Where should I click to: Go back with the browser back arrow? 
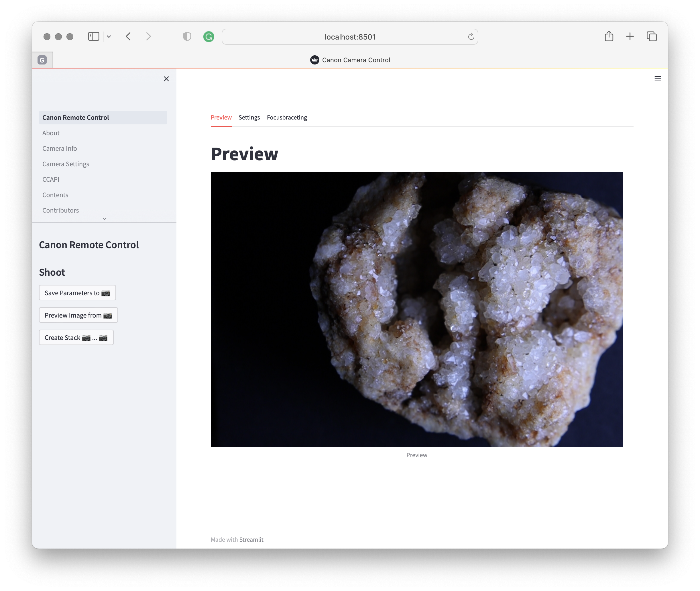[128, 36]
